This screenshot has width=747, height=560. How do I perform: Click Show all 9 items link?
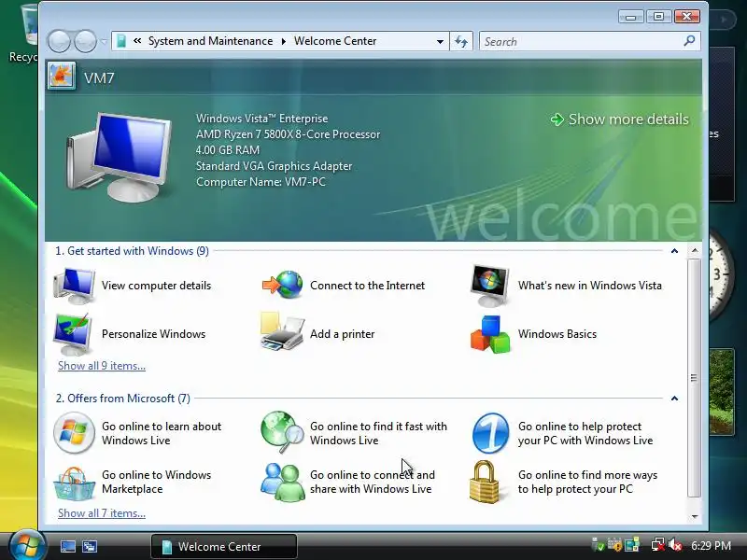[102, 366]
